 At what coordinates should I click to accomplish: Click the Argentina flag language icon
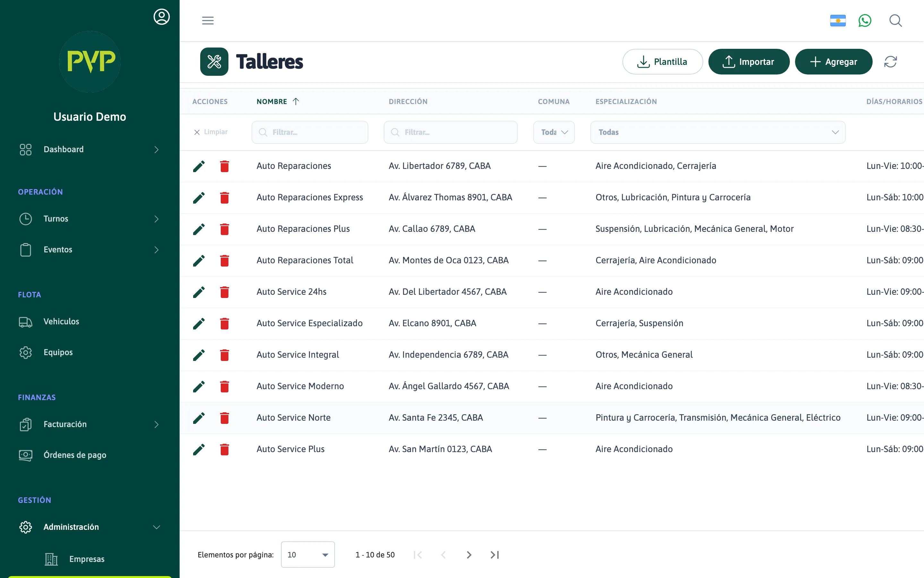pyautogui.click(x=838, y=20)
